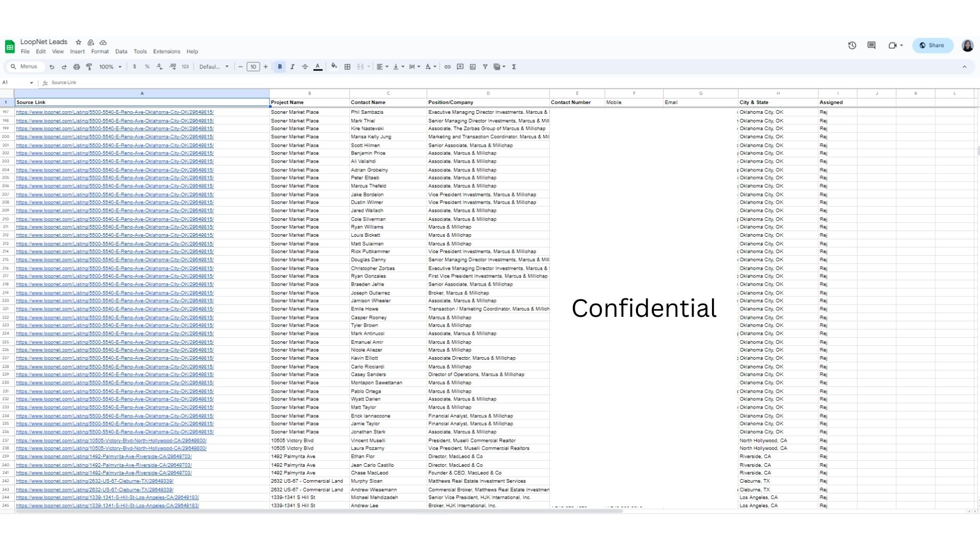
Task: Create a filter
Action: [x=485, y=67]
